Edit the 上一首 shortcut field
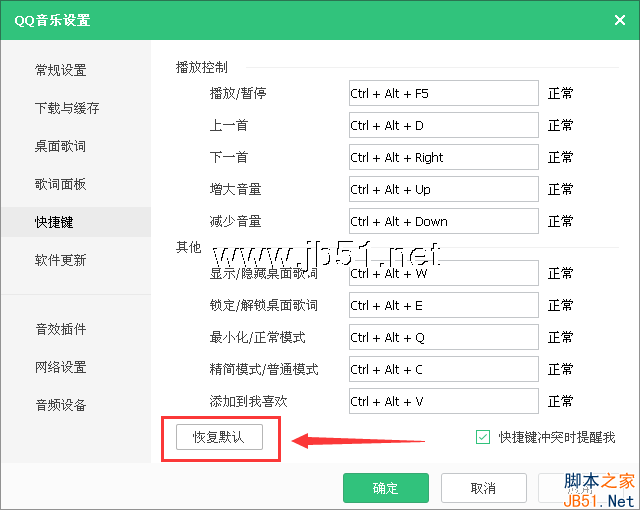Image resolution: width=640 pixels, height=510 pixels. (x=444, y=125)
